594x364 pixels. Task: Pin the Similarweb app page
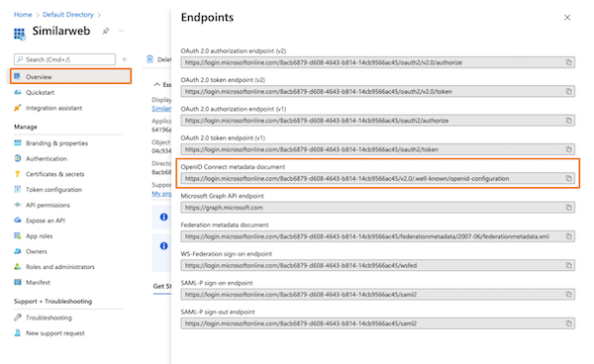[106, 31]
